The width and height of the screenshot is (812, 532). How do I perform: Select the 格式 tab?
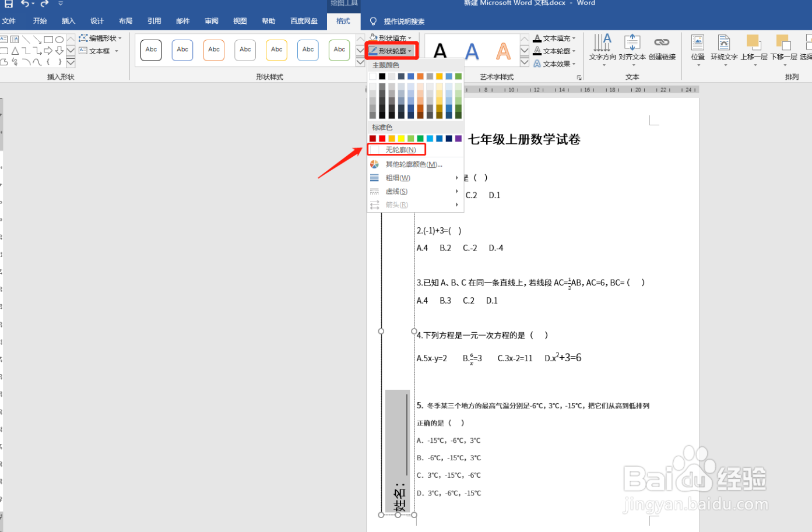coord(343,21)
